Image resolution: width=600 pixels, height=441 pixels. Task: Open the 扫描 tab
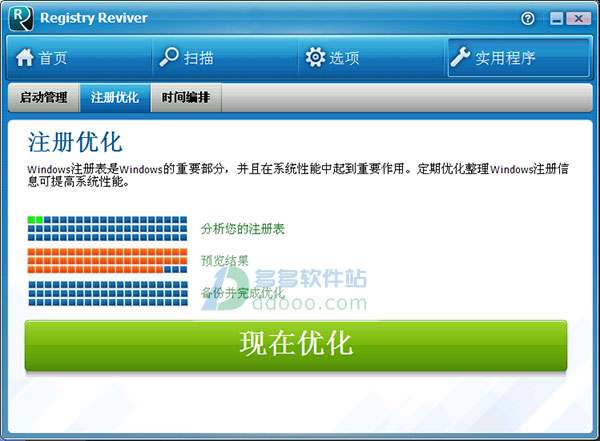click(225, 58)
